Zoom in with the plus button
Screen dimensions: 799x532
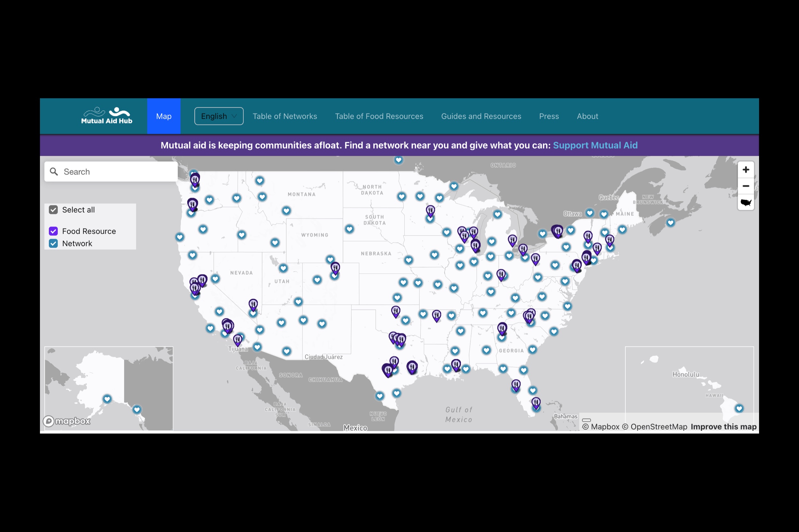745,170
